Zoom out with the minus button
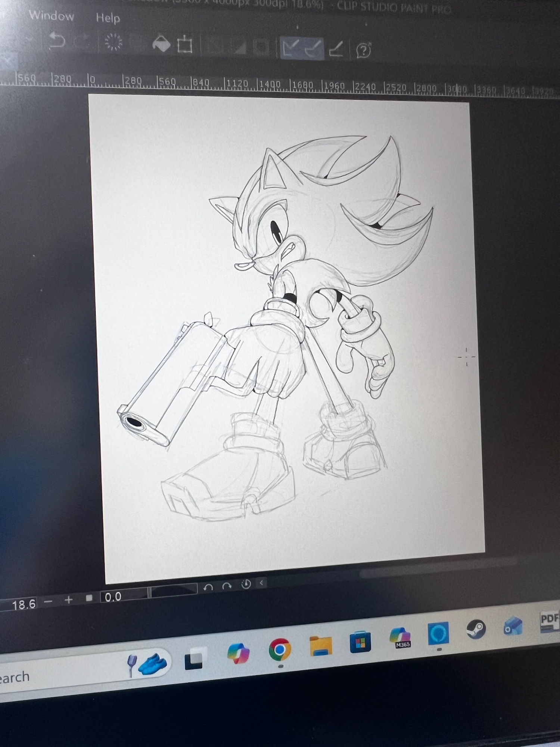 tap(48, 601)
